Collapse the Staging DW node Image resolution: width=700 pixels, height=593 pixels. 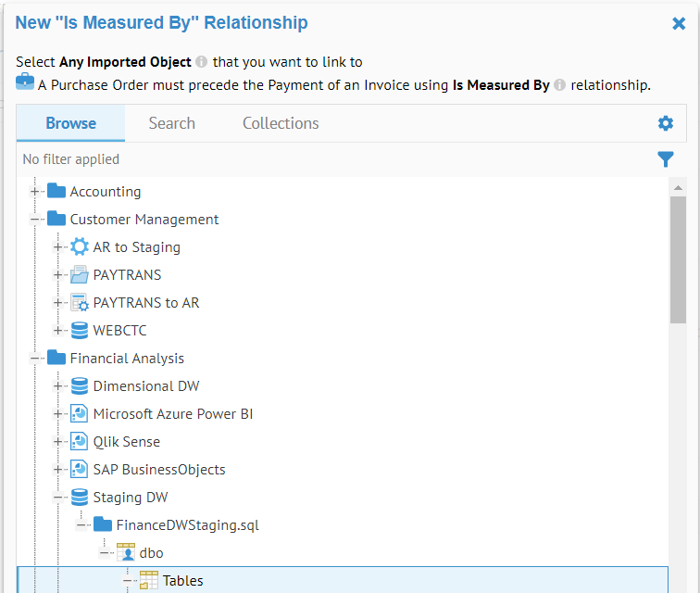(58, 498)
